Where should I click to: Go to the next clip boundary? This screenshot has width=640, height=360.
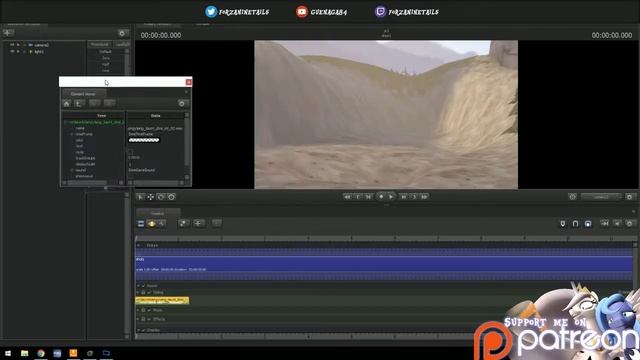click(x=414, y=197)
